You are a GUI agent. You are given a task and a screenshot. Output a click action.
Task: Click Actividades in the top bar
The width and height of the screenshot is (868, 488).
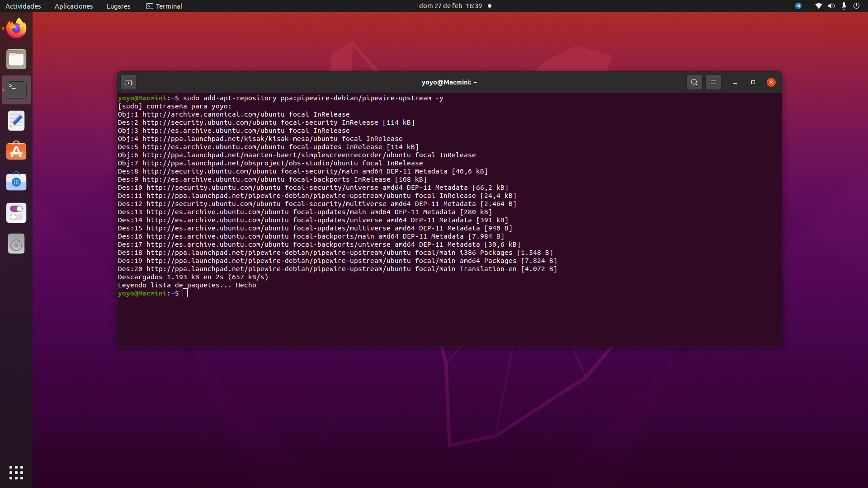pyautogui.click(x=23, y=6)
